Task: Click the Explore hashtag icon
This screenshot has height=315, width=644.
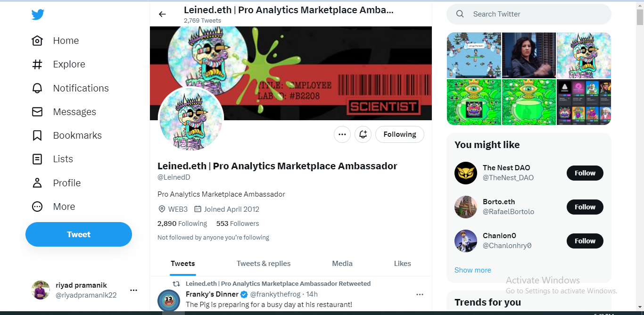Action: [37, 64]
